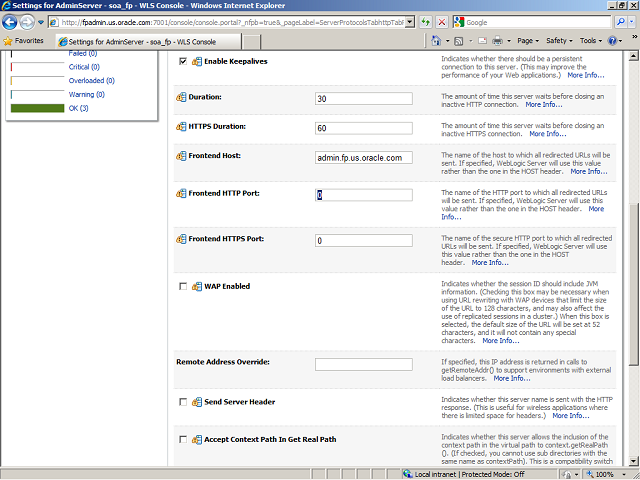Image resolution: width=640 pixels, height=480 pixels.
Task: Open the Page dropdown menu
Action: (529, 41)
